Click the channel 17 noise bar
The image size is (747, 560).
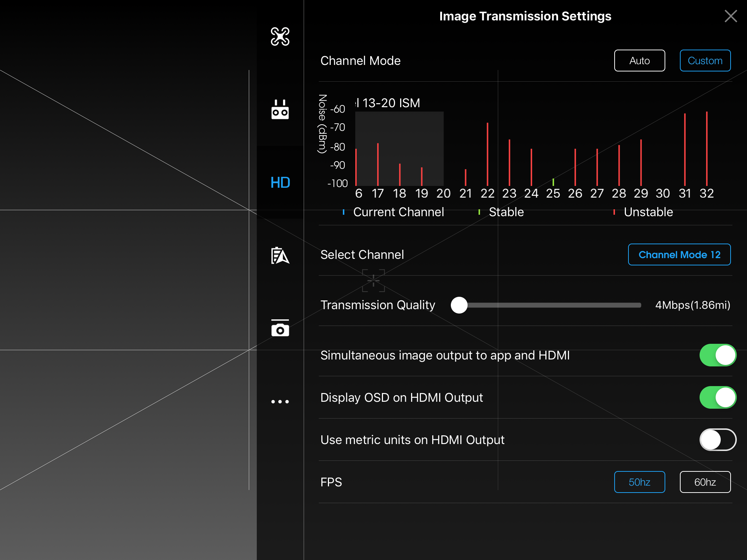tap(378, 164)
